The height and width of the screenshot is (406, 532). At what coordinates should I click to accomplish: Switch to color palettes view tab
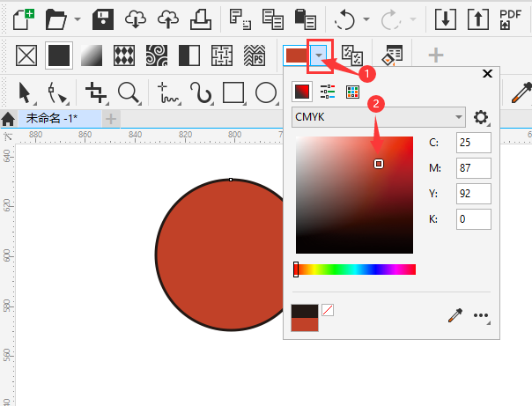(352, 91)
